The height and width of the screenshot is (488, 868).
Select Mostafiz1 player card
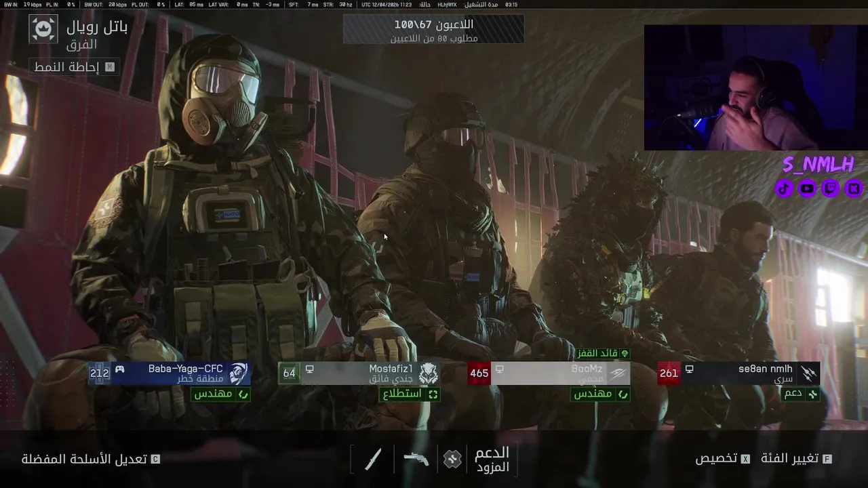point(359,373)
